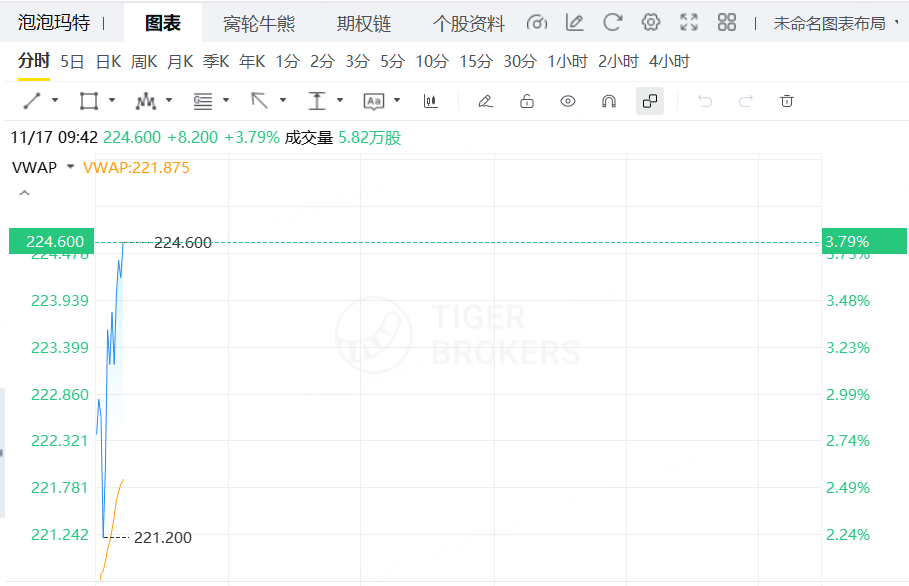This screenshot has height=586, width=909.
Task: Switch to the 个股资料 tab
Action: 469,24
